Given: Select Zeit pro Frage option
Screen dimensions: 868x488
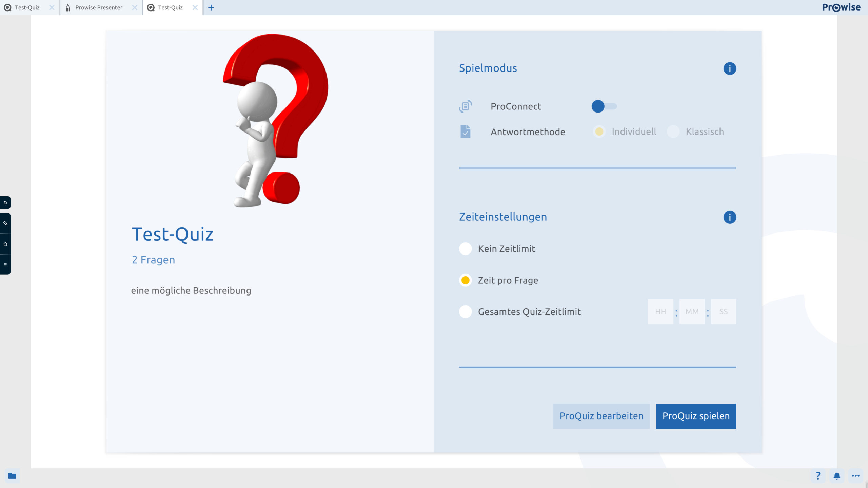Looking at the screenshot, I should click(x=465, y=280).
